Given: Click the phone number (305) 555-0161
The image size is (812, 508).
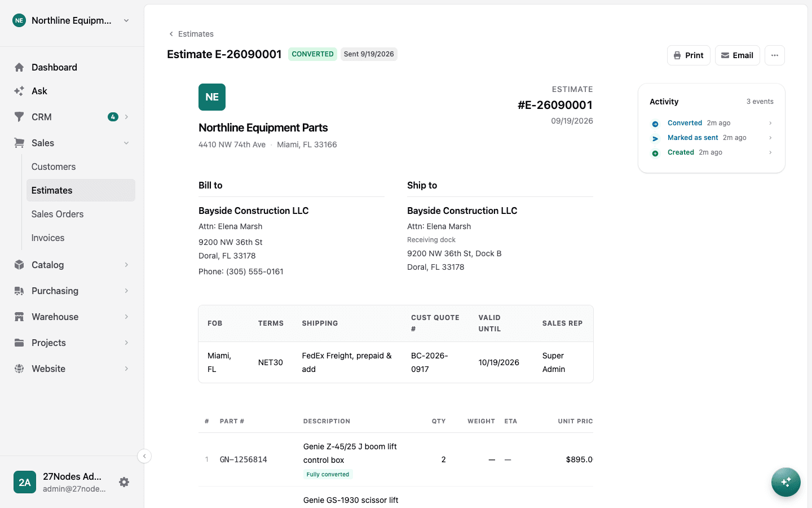Looking at the screenshot, I should pos(255,271).
